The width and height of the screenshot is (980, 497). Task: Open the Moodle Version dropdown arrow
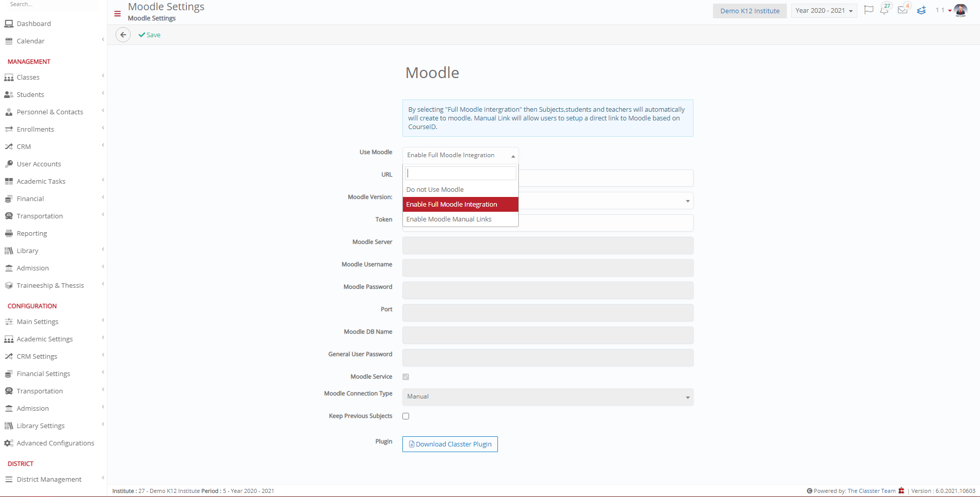click(688, 201)
